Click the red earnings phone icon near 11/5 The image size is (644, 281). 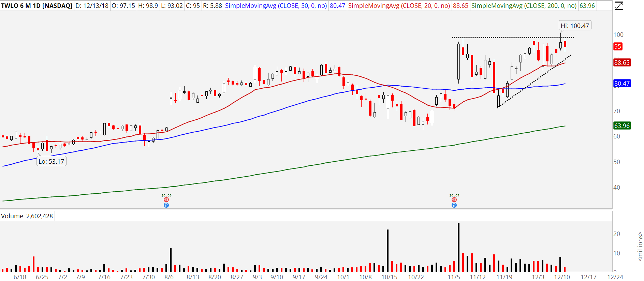pos(454,200)
